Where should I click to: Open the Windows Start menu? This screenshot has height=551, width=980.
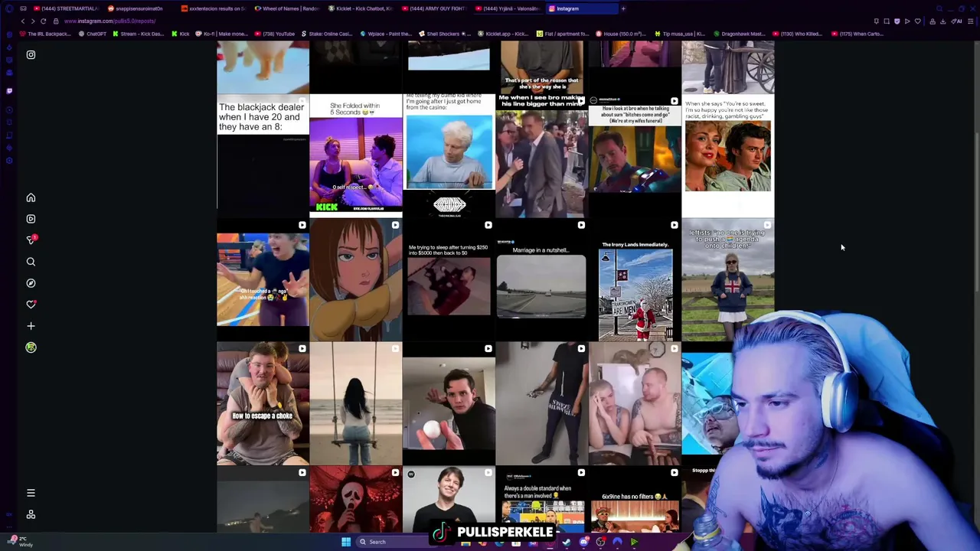tap(346, 542)
